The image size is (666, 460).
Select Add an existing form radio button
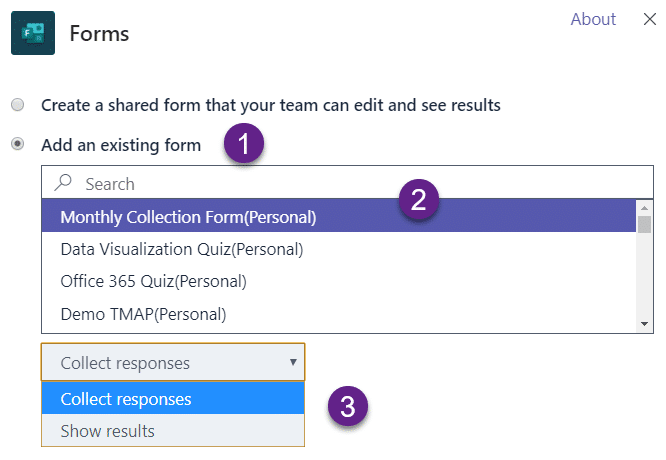[18, 145]
